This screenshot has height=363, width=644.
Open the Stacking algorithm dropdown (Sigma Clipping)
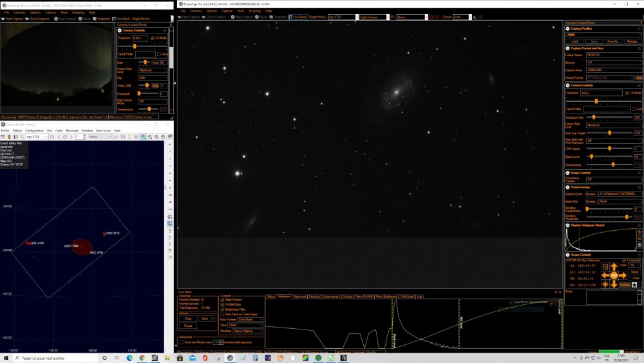tap(248, 331)
